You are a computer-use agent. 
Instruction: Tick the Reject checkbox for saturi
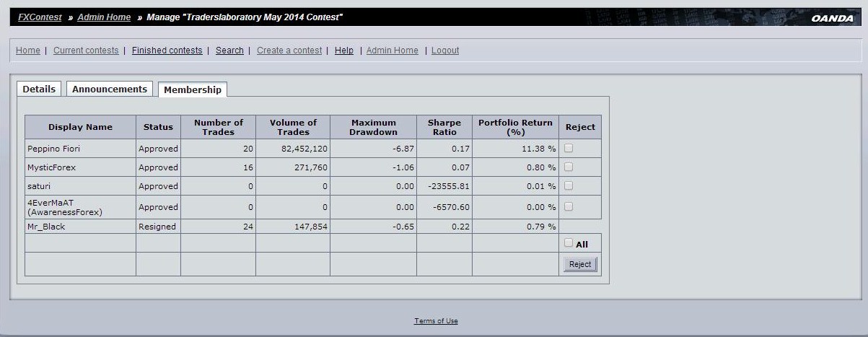click(569, 185)
